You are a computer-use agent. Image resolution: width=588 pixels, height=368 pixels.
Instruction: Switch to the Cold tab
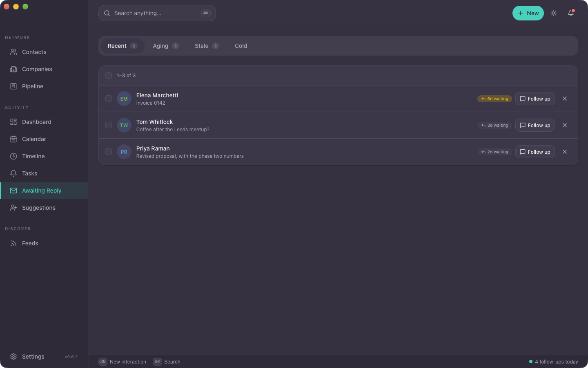coord(241,46)
